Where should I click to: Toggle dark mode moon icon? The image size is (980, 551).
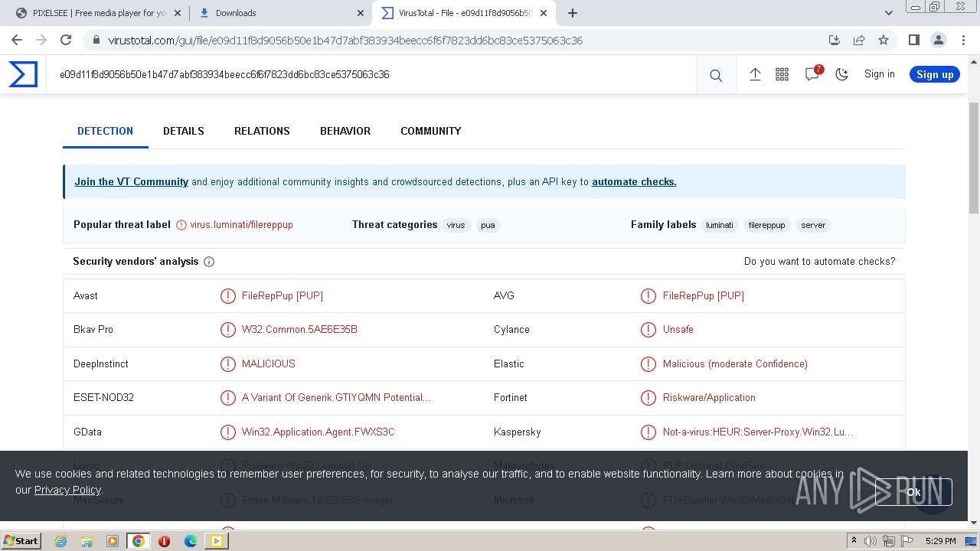tap(842, 74)
